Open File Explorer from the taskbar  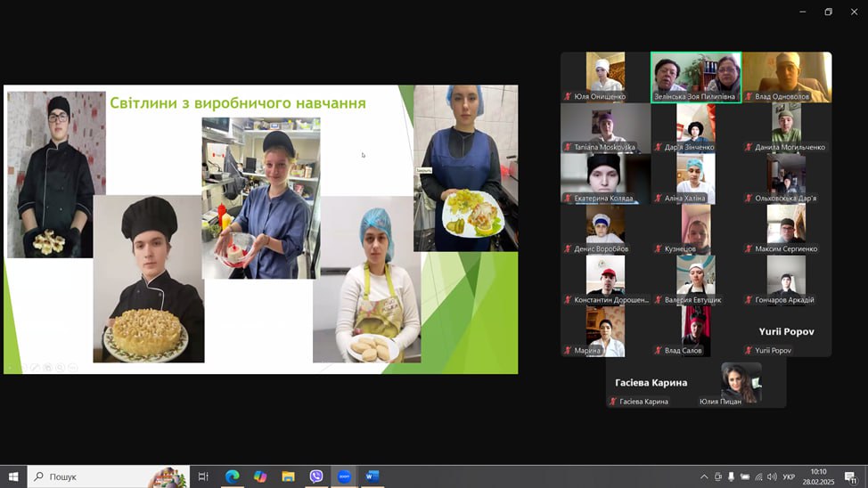[288, 476]
